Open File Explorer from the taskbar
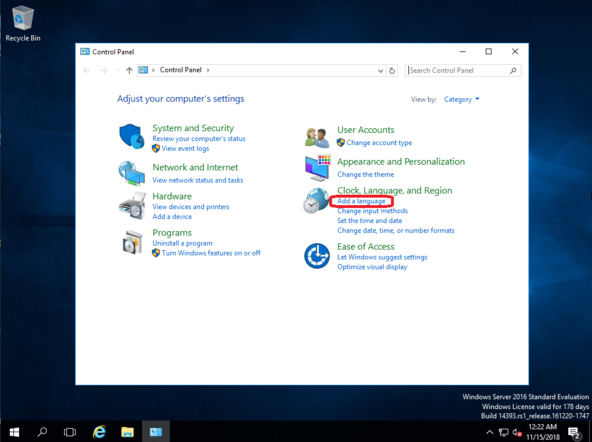The height and width of the screenshot is (442, 592). [x=127, y=432]
